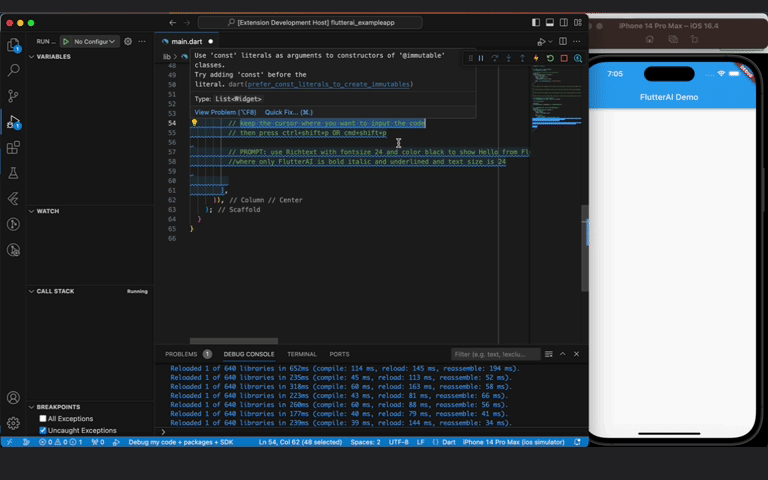The image size is (768, 480).
Task: Collapse the BREAKPOINTS section
Action: (31, 407)
